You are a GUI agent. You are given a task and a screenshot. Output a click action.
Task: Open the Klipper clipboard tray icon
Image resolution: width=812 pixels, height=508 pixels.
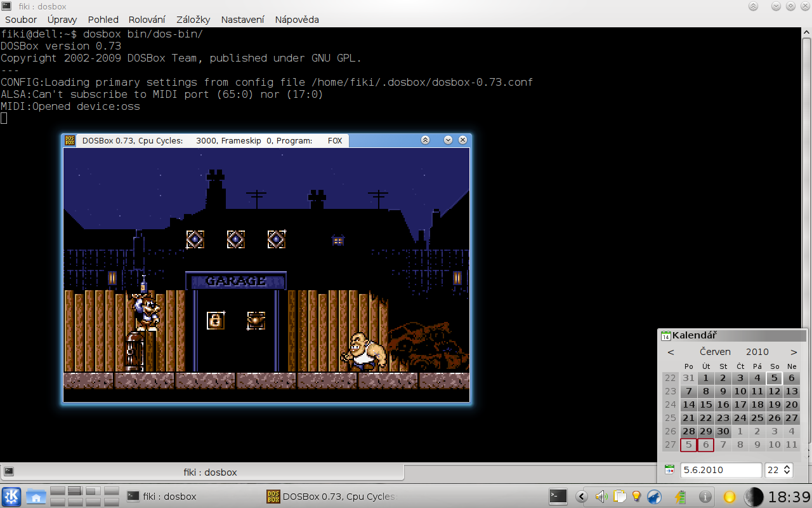coord(619,497)
